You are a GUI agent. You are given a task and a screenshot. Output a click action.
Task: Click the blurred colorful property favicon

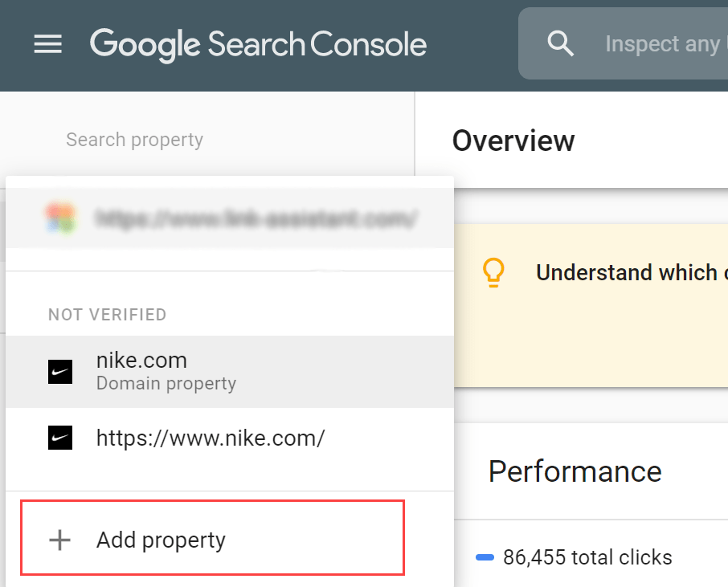(x=60, y=217)
